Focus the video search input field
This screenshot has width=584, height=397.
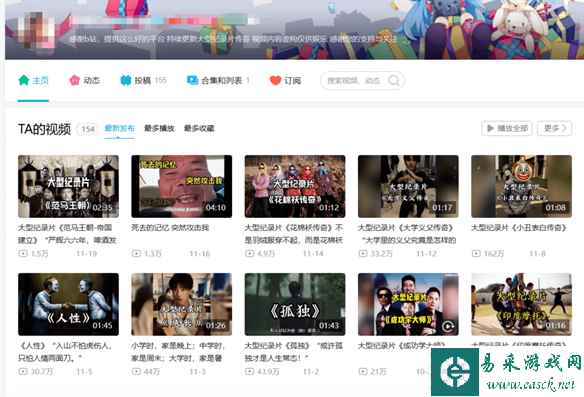click(x=362, y=80)
